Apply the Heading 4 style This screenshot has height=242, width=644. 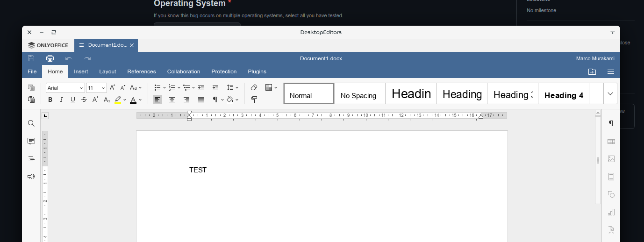(x=564, y=93)
